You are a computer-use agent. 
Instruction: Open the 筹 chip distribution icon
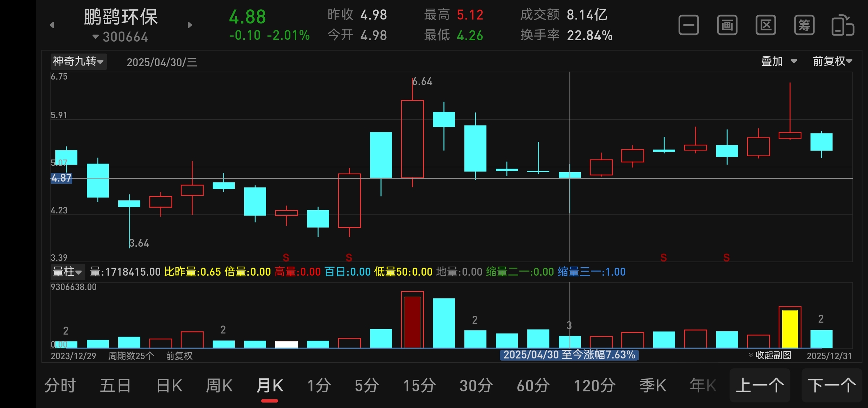click(x=804, y=25)
